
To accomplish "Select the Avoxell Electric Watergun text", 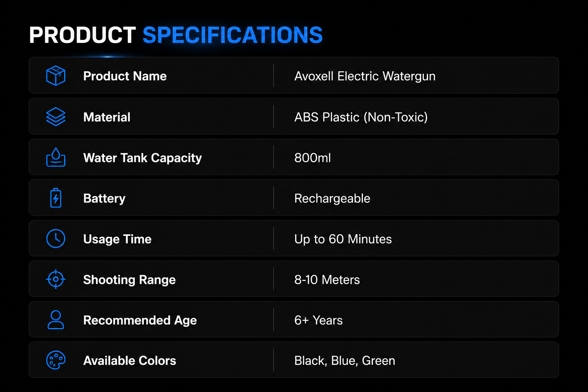I will tap(365, 76).
